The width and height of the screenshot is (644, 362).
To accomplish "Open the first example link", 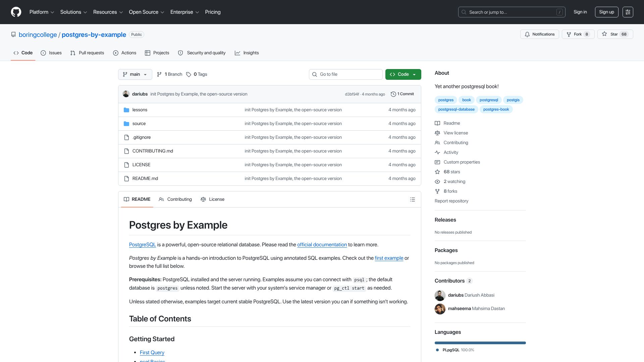I will [389, 258].
